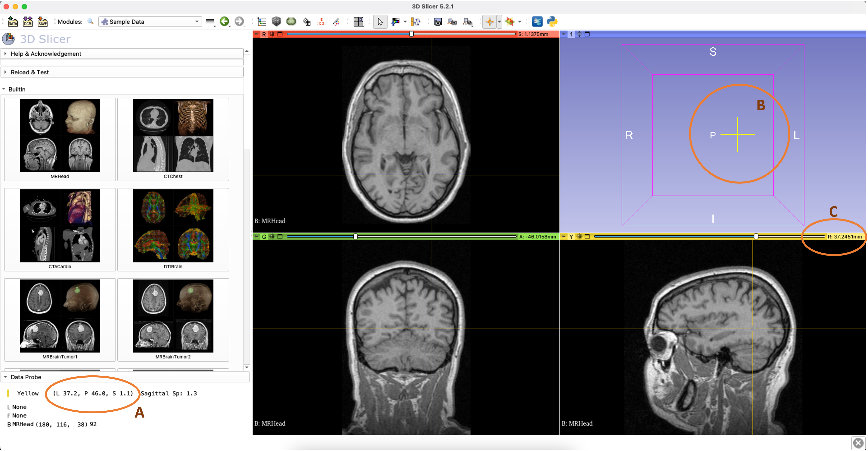Open window/level tool dropdown arrow
This screenshot has height=451, width=868.
point(405,22)
